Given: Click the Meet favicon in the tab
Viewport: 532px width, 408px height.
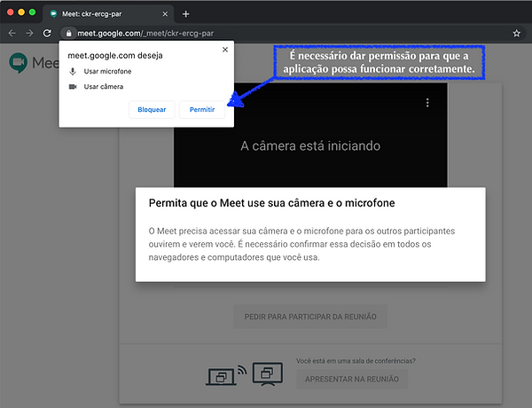Looking at the screenshot, I should point(53,14).
